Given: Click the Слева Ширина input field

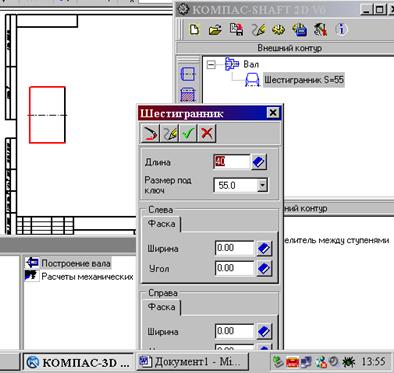Looking at the screenshot, I should (x=234, y=248).
